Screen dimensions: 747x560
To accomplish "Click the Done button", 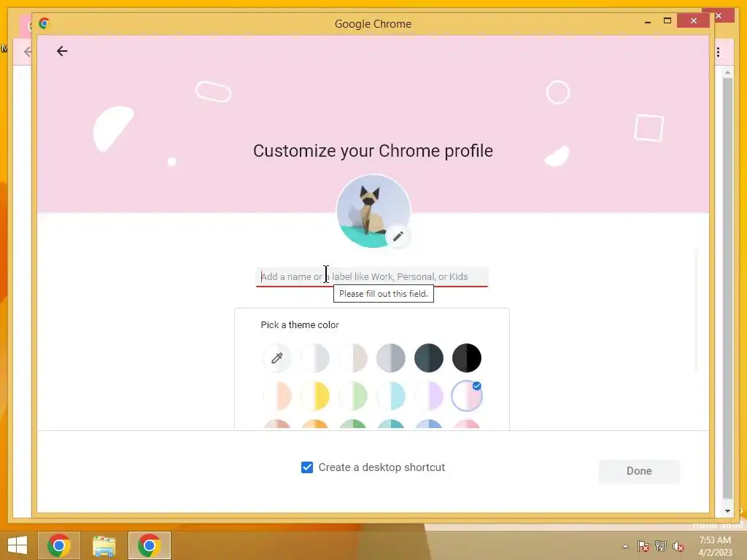I will (x=639, y=471).
